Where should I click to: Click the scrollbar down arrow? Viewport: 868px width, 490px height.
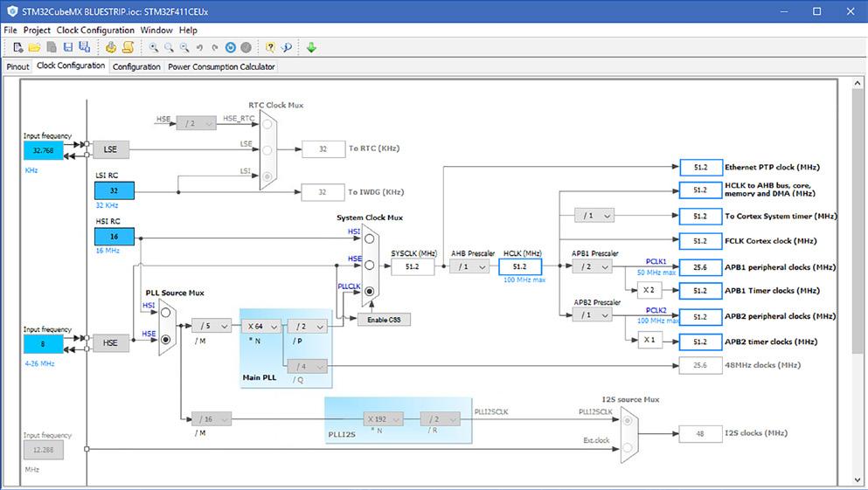857,480
